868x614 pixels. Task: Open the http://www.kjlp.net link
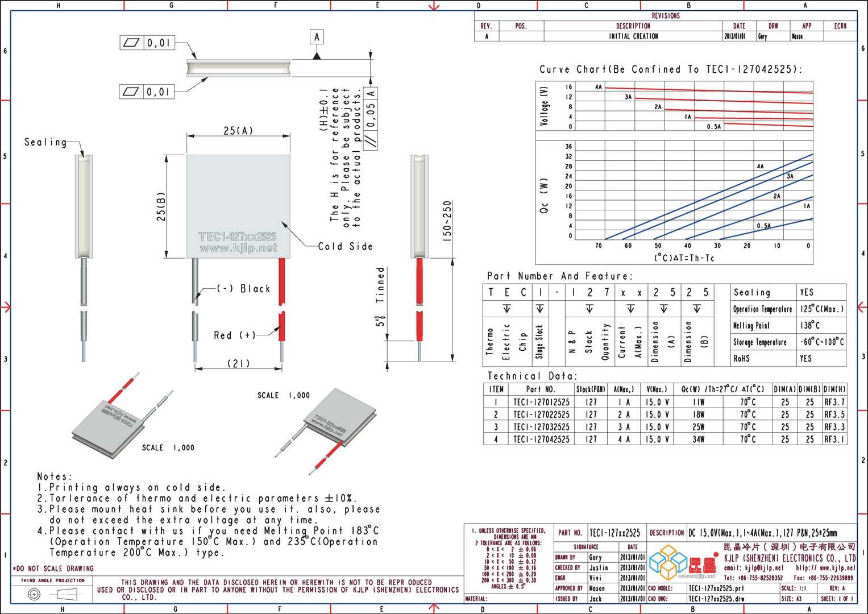[825, 568]
